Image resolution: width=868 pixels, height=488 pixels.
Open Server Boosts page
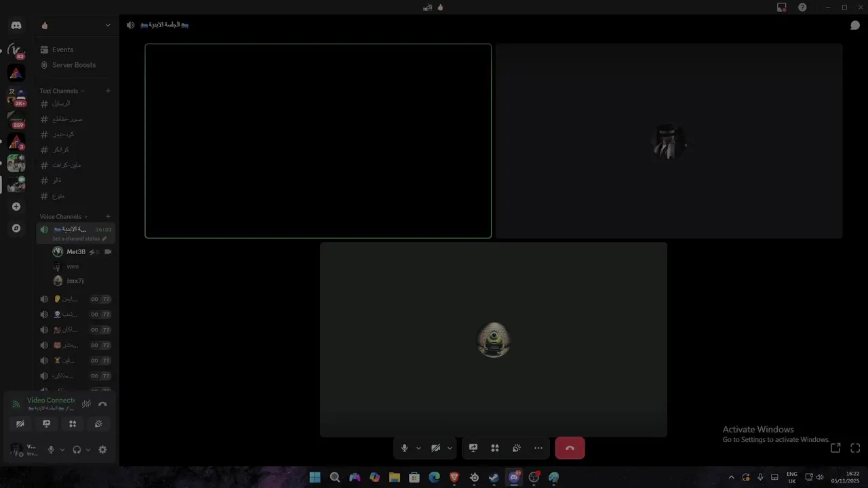(75, 65)
